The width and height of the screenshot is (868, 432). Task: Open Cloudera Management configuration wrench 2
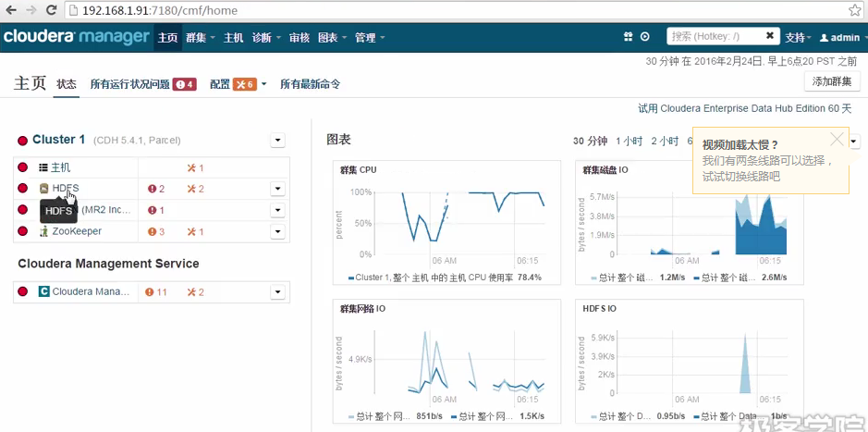click(195, 292)
